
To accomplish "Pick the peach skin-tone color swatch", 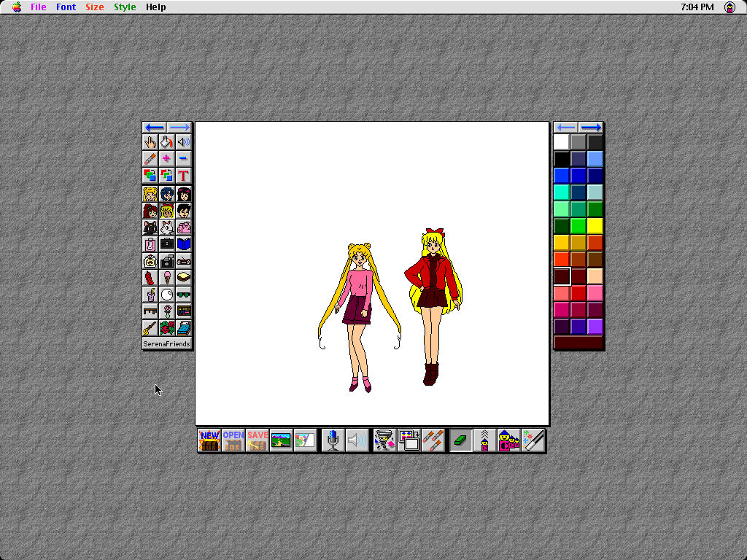I will point(595,276).
